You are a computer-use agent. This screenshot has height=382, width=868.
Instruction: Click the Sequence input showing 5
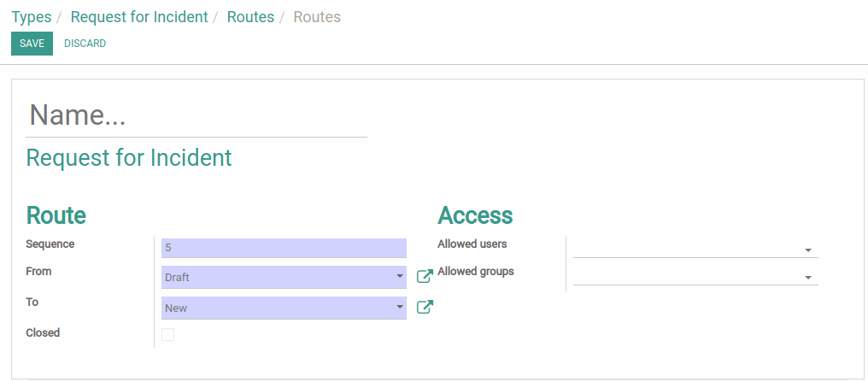pyautogui.click(x=284, y=248)
